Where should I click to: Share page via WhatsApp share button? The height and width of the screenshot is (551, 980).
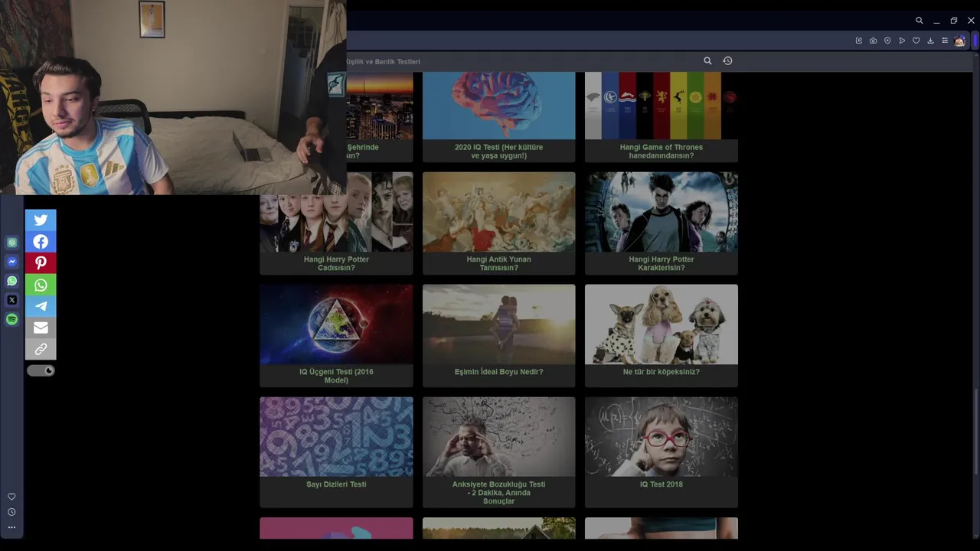41,285
